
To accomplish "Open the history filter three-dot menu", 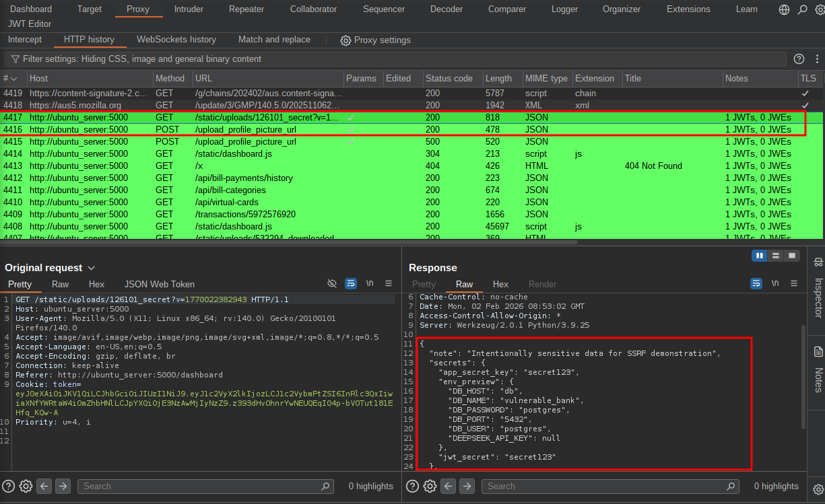I will point(816,59).
